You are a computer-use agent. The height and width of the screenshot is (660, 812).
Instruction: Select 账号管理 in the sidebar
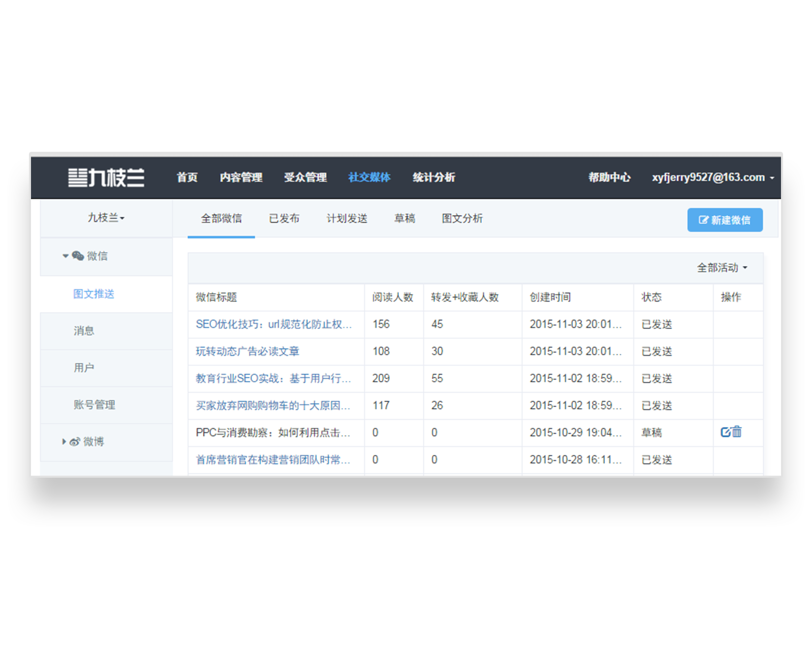click(94, 405)
